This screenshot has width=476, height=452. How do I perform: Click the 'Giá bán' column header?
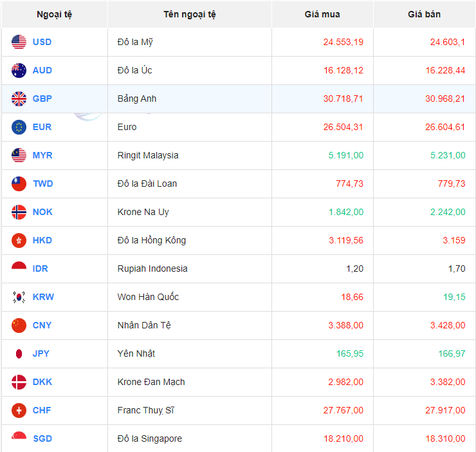click(424, 14)
